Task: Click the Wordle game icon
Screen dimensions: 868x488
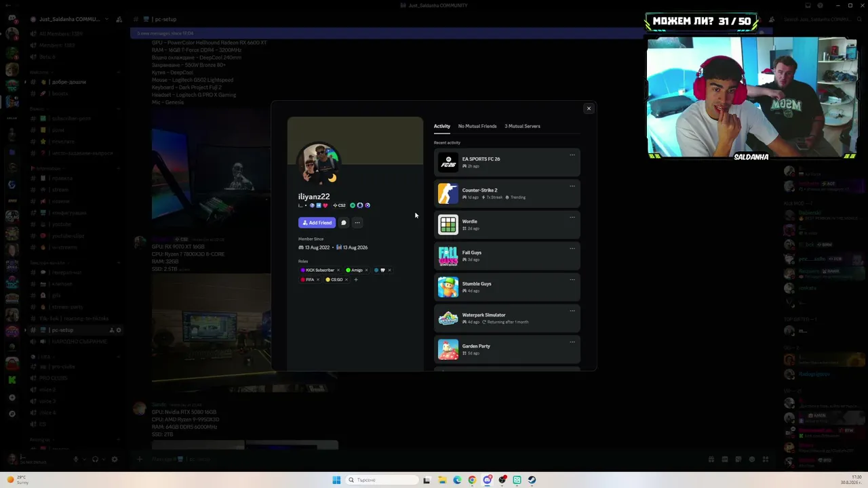Action: (x=448, y=225)
